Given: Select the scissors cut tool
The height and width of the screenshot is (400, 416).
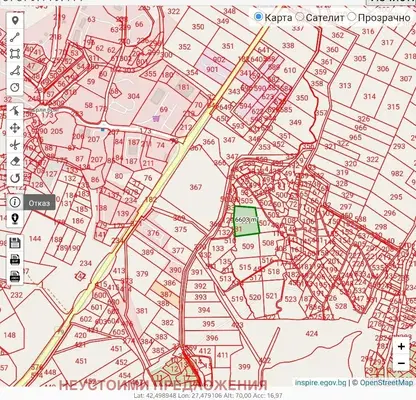Looking at the screenshot, I should click(15, 145).
